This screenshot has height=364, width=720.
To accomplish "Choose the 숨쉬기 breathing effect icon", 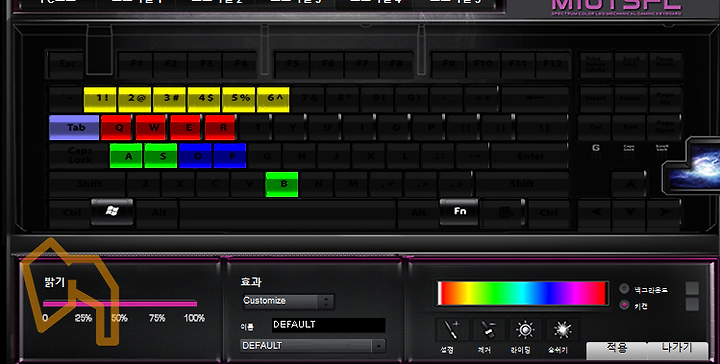I will [x=562, y=330].
